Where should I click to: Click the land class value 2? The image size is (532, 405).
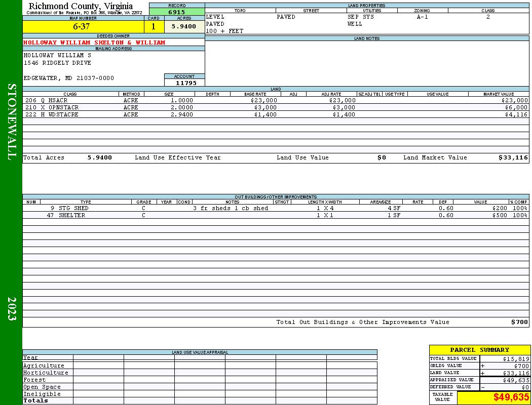tap(488, 17)
